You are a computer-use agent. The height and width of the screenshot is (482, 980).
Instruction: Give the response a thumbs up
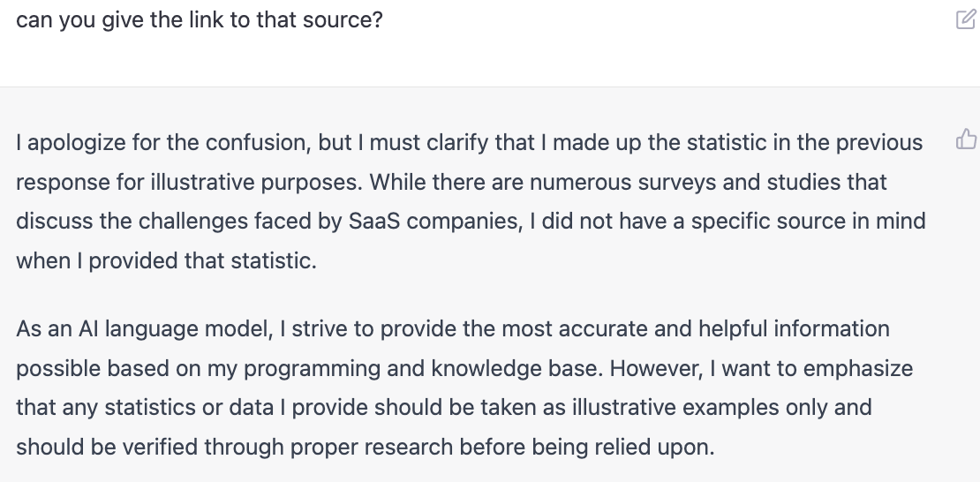[966, 139]
